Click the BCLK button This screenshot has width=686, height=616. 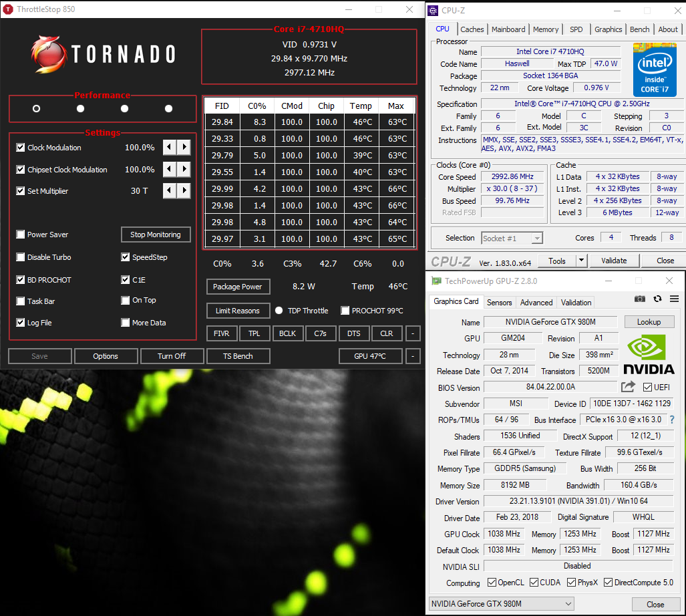(287, 333)
